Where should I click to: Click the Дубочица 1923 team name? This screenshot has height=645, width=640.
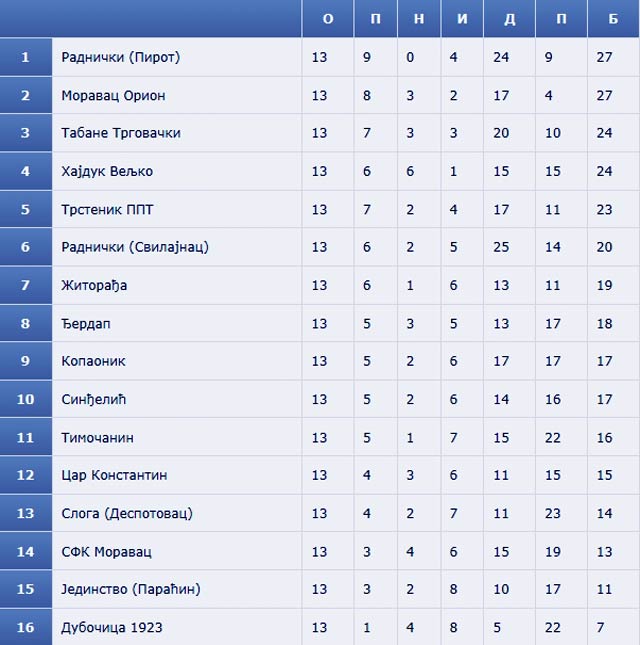[112, 627]
